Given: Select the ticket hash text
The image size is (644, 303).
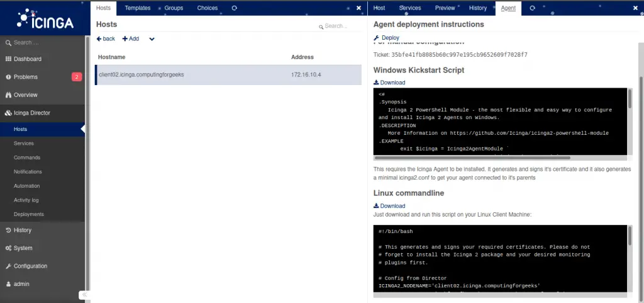Looking at the screenshot, I should tap(459, 55).
